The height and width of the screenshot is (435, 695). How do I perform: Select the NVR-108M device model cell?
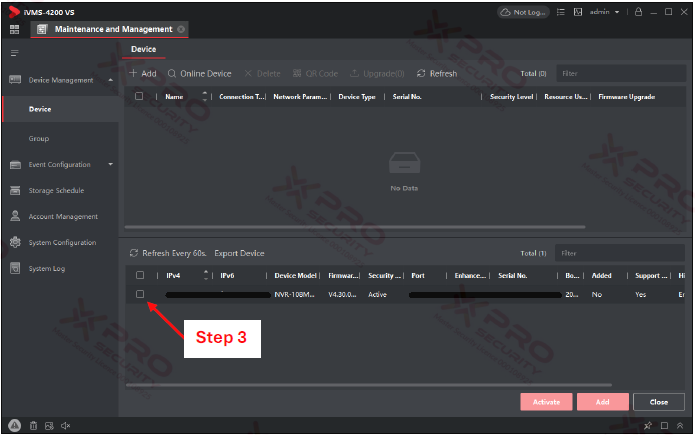pos(294,295)
